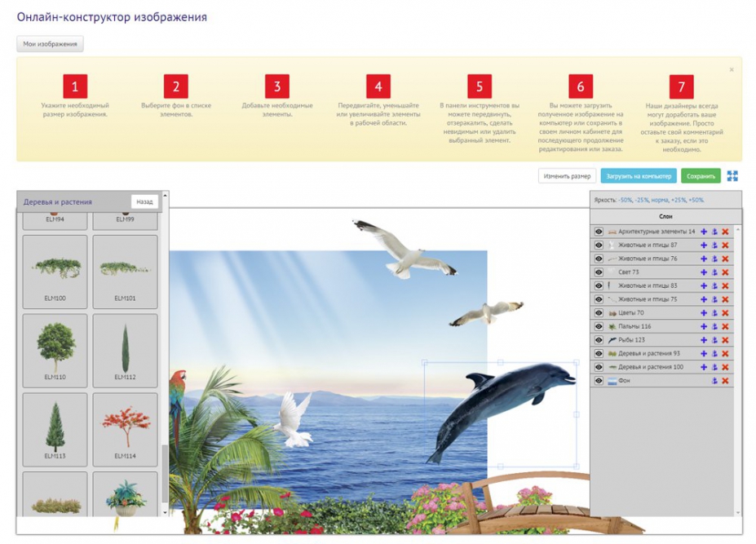Delete the Фон background layer

(x=725, y=381)
